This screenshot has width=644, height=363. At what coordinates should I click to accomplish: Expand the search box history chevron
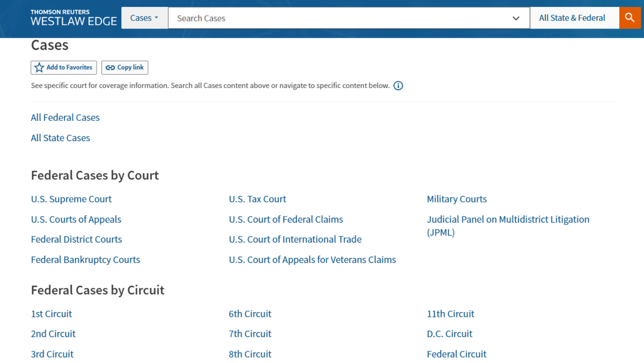coord(516,18)
